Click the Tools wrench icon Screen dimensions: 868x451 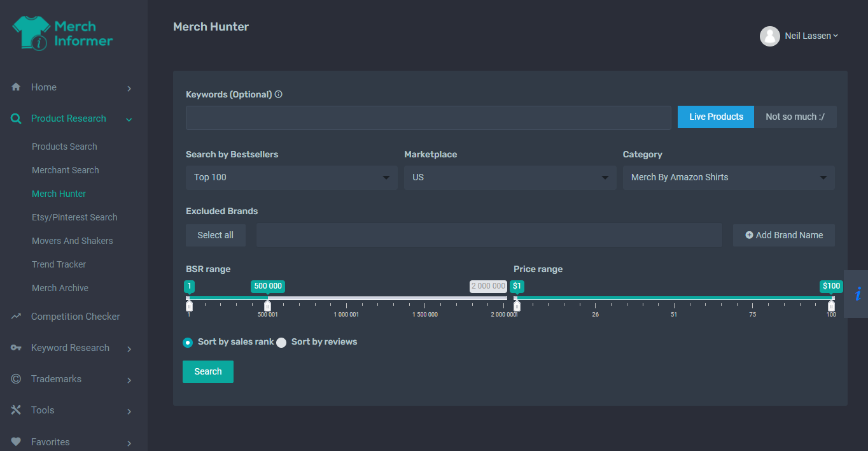(16, 410)
